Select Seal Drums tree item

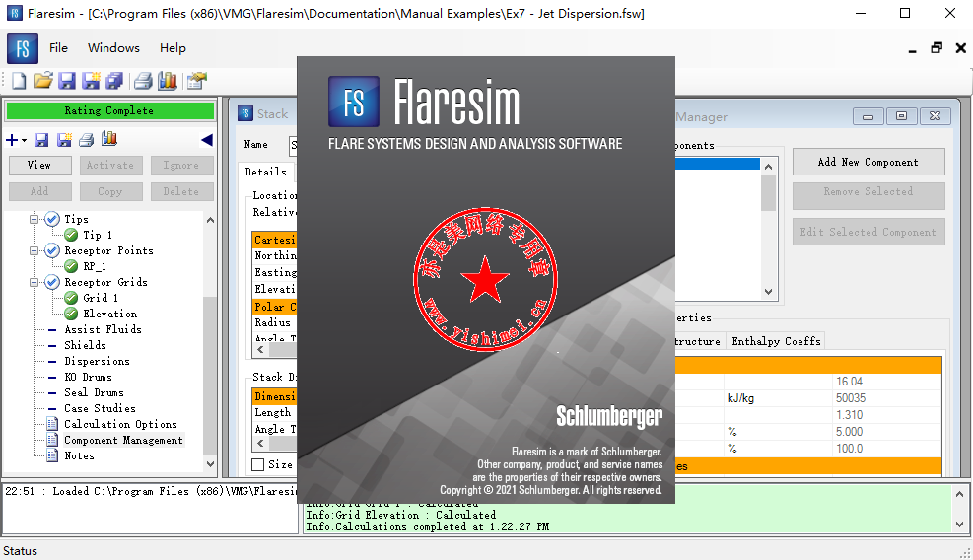point(95,392)
